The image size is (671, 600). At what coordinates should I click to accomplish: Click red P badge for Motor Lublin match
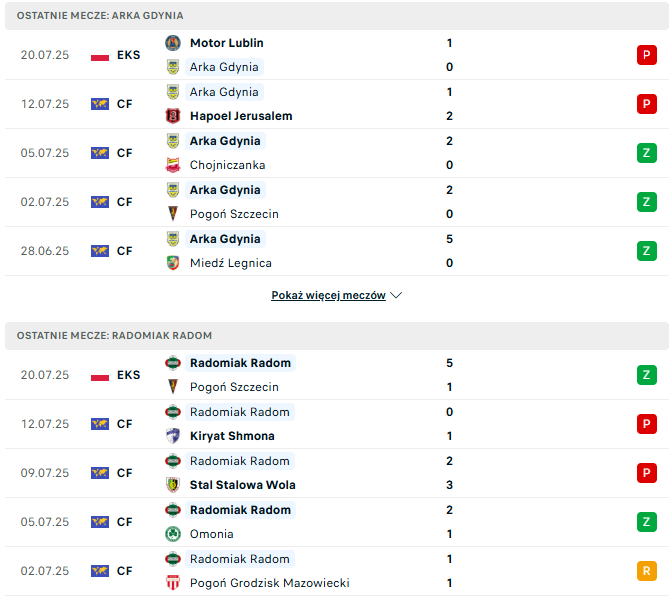click(x=647, y=55)
